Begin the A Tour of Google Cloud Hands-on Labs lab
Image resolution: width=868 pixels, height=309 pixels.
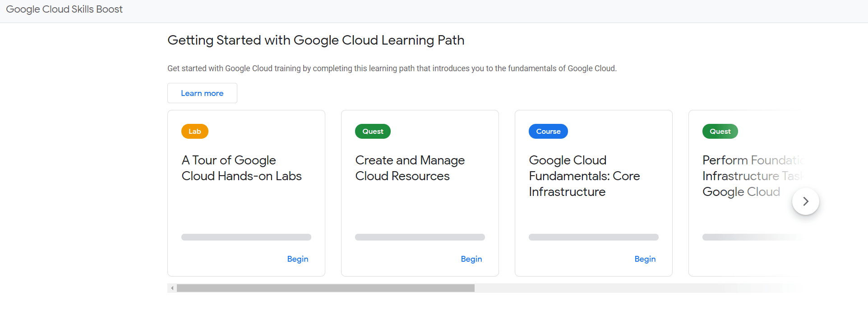(x=297, y=259)
